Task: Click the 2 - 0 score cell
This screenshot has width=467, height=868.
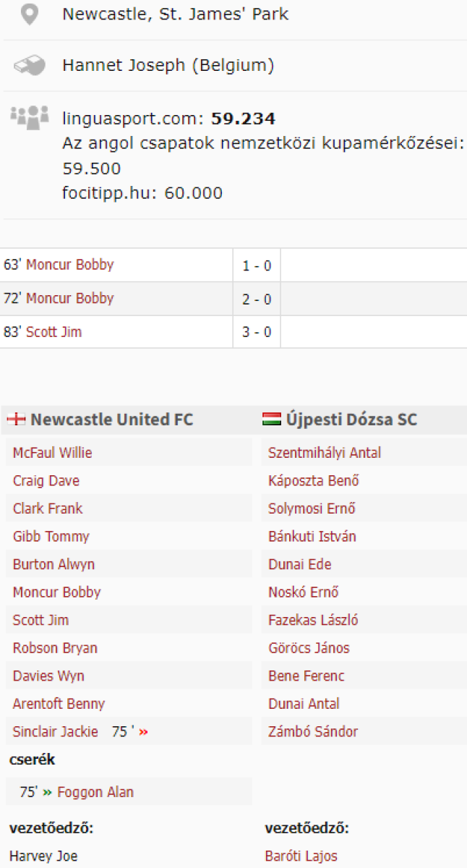Action: coord(257,299)
